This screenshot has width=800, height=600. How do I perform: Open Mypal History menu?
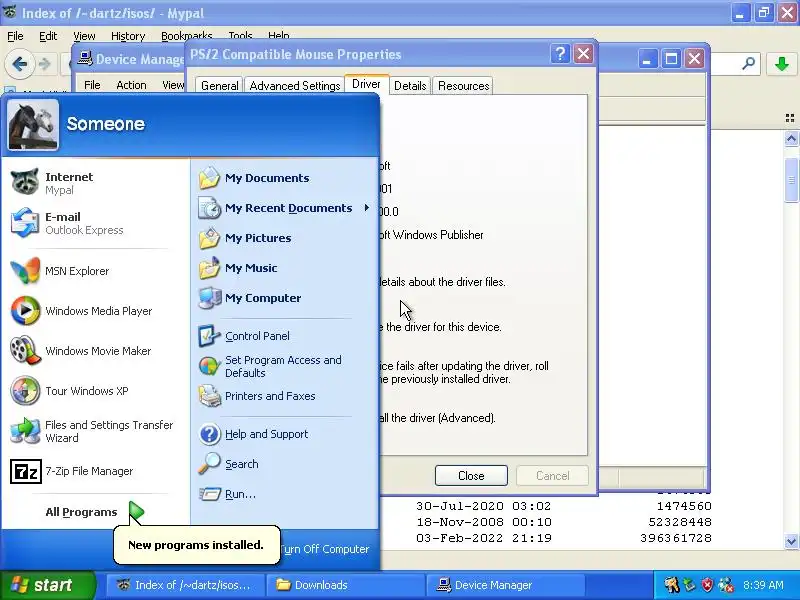(128, 36)
